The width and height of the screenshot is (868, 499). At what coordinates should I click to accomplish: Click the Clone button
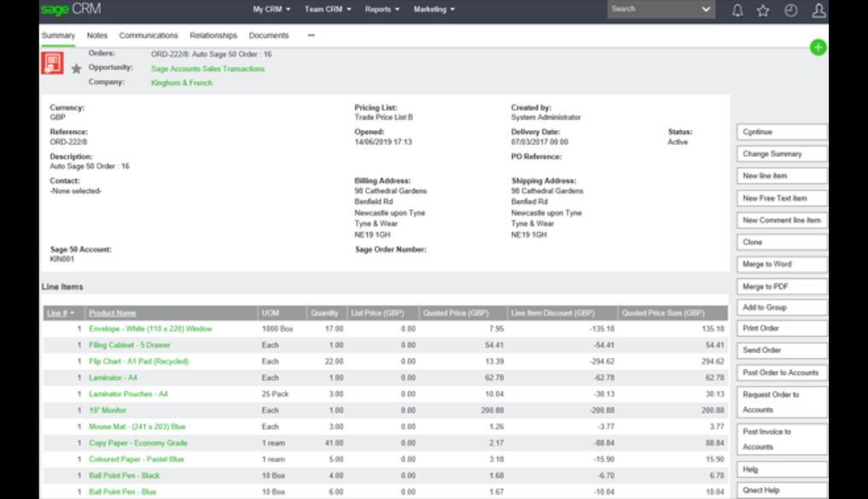tap(782, 242)
